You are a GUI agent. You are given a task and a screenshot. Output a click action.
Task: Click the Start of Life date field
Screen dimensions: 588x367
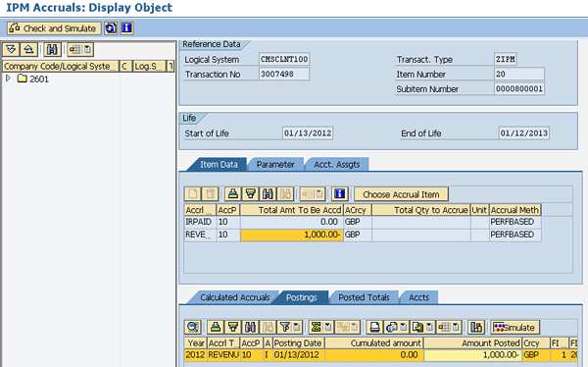point(308,133)
